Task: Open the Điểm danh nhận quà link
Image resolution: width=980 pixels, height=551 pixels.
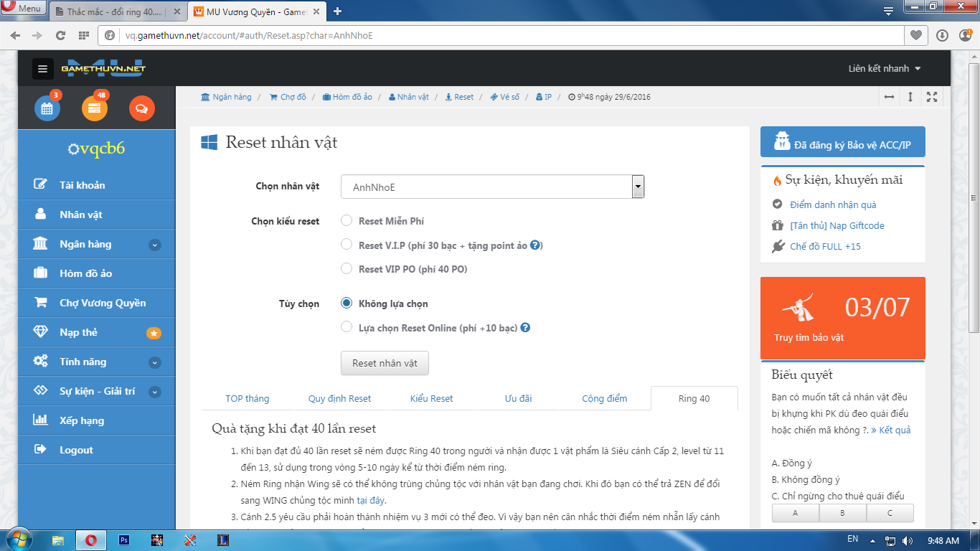Action: point(833,204)
